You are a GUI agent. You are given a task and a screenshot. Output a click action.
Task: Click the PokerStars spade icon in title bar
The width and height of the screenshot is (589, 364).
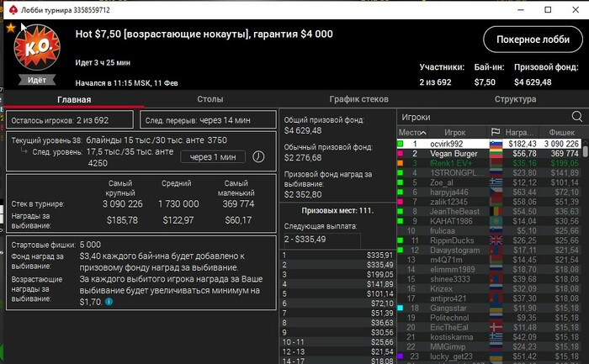coord(13,10)
